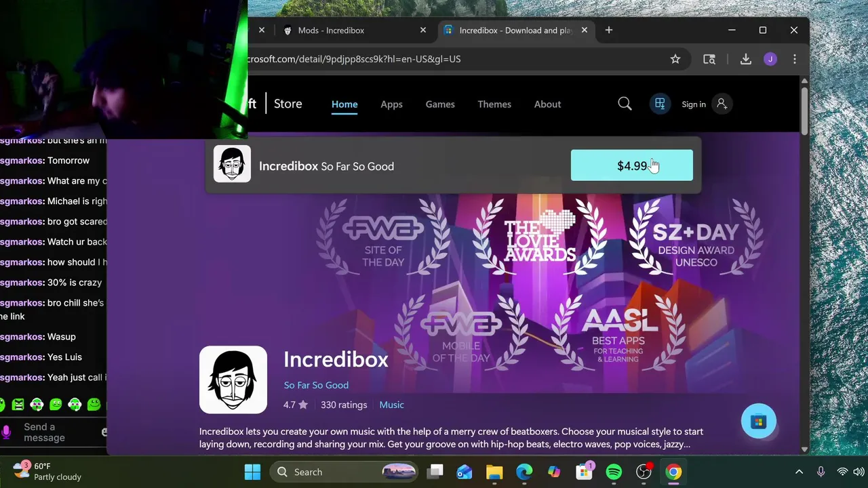Select the Incredibox Download and play tab
Viewport: 868px width, 488px height.
pos(515,30)
